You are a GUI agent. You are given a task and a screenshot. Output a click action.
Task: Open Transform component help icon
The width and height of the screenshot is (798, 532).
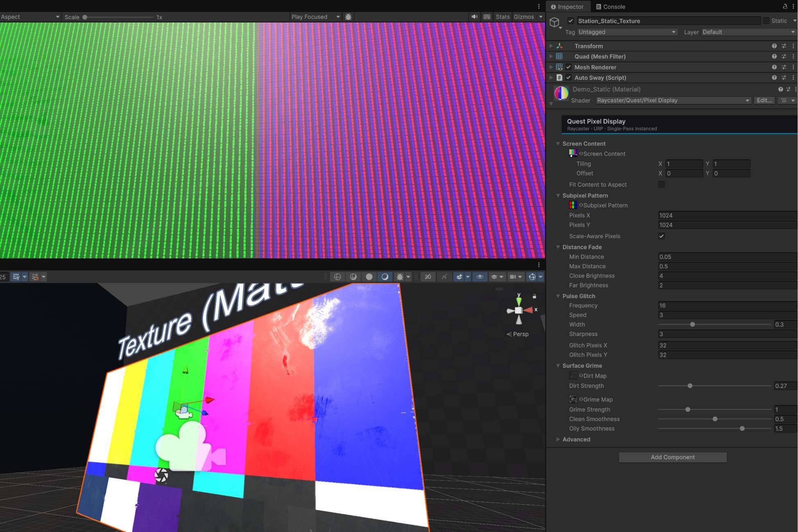[x=774, y=46]
